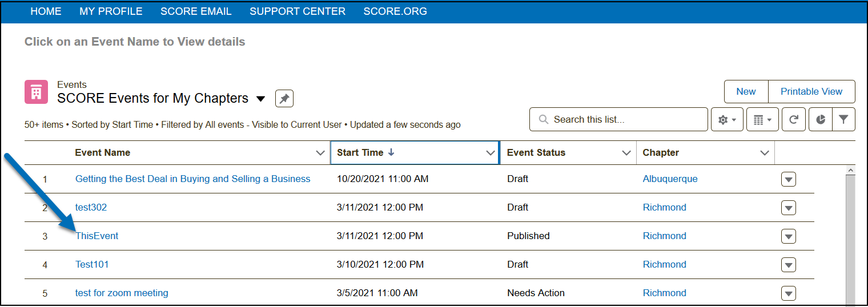Show the charts panel icon
Screen dimensions: 868x307
point(820,120)
